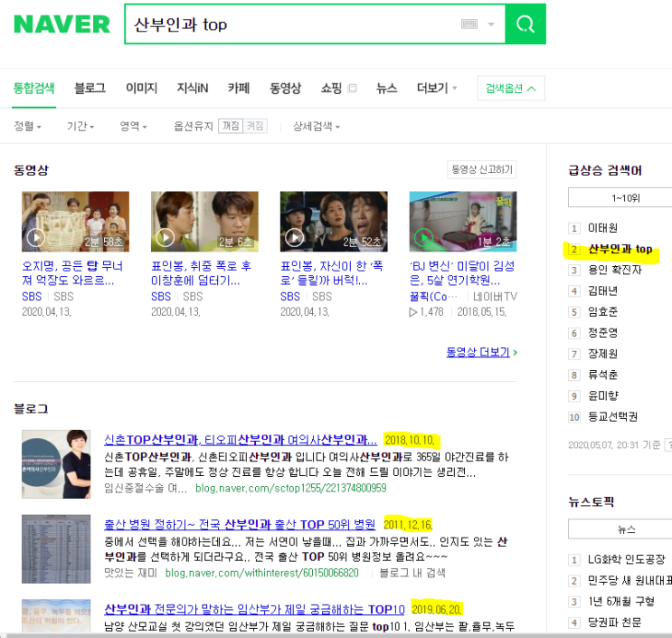Set 옵션유지 to 켜짐
Screen dimensions: 672x638
tap(255, 126)
